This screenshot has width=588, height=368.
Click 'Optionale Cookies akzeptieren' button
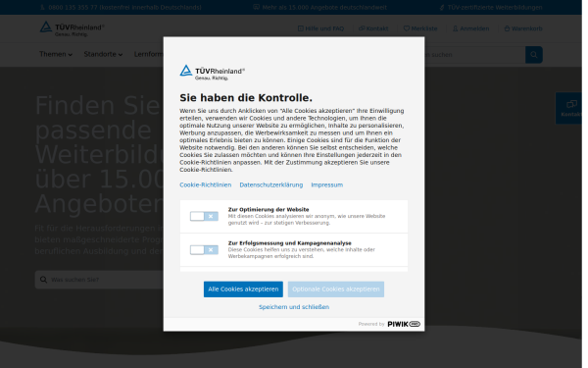pyautogui.click(x=335, y=289)
